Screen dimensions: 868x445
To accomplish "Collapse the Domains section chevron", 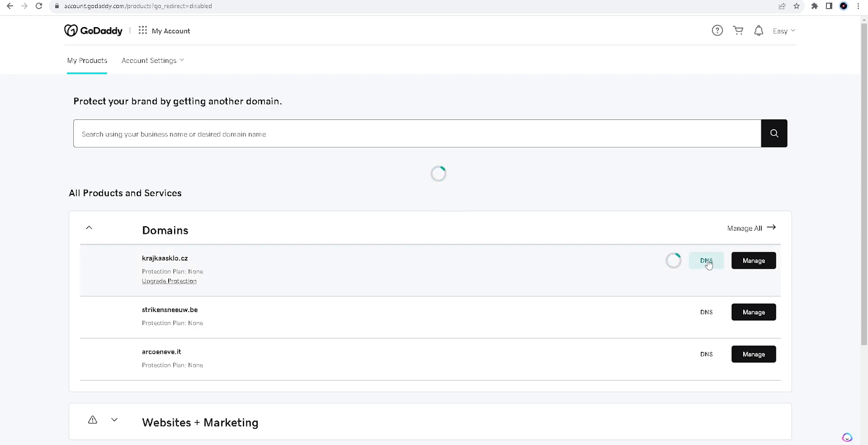I will click(89, 228).
